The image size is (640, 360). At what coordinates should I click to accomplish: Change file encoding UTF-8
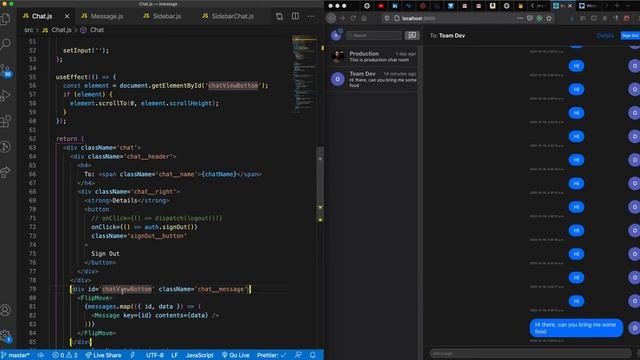click(155, 355)
